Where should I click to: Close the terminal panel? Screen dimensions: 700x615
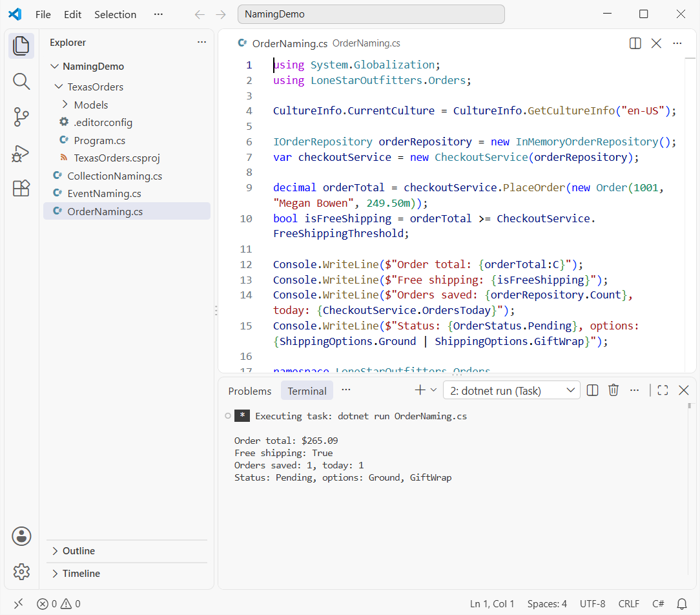(x=683, y=390)
